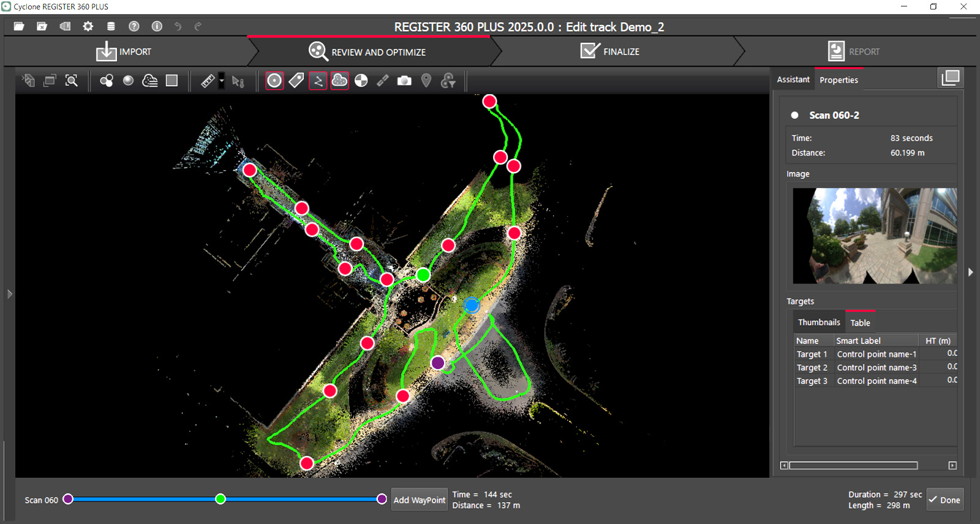The image size is (980, 524).
Task: Select the ruler measure tool
Action: [x=208, y=81]
